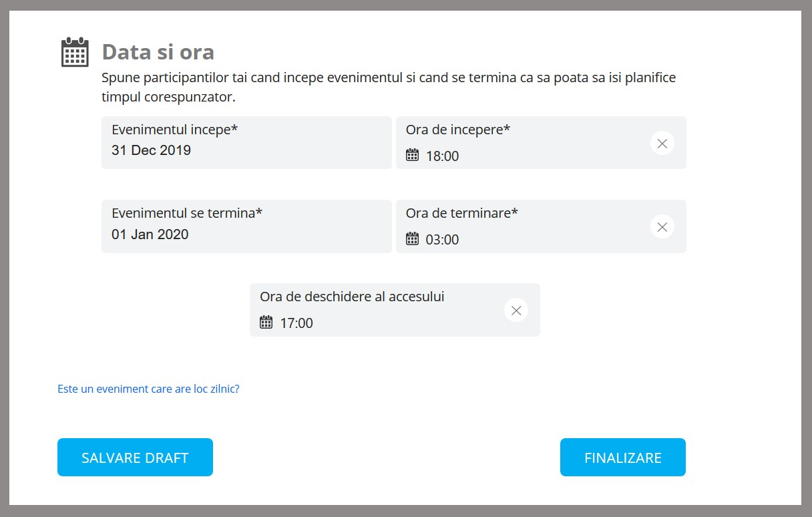
Task: Click the 'Ora de deschidere al accesului' label
Action: [352, 297]
